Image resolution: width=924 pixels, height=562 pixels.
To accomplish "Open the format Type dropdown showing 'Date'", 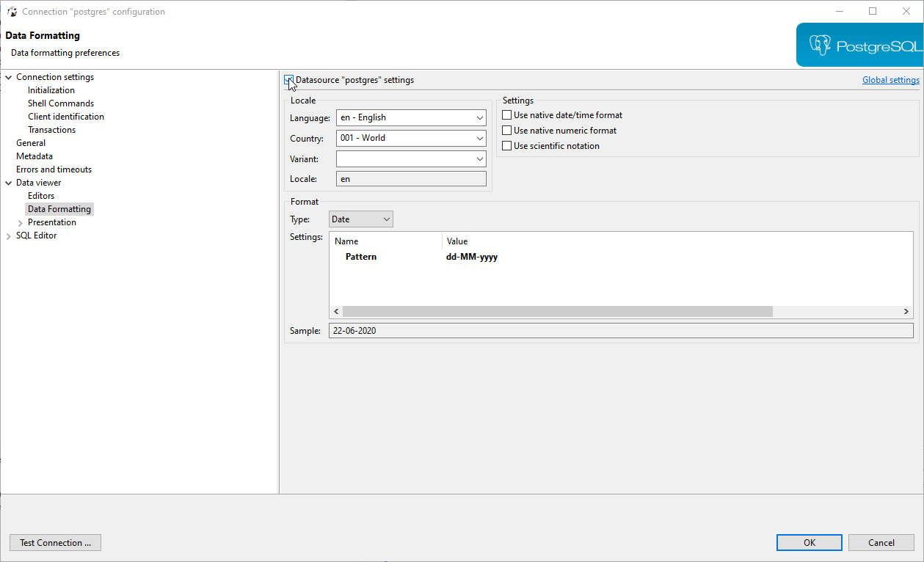I will tap(385, 219).
